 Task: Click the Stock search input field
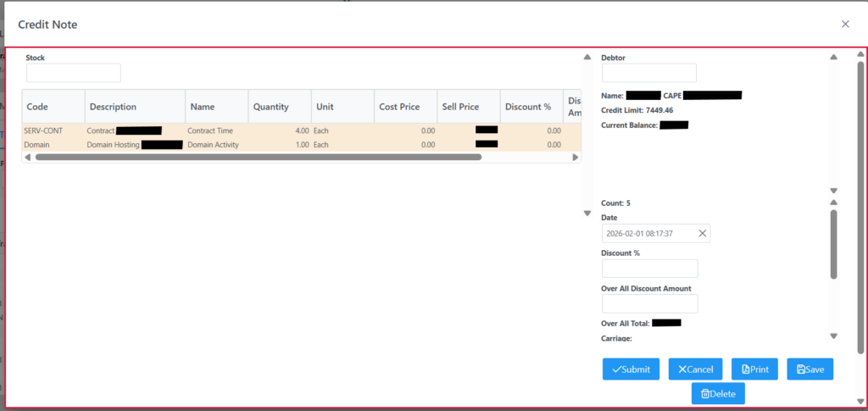[x=74, y=74]
